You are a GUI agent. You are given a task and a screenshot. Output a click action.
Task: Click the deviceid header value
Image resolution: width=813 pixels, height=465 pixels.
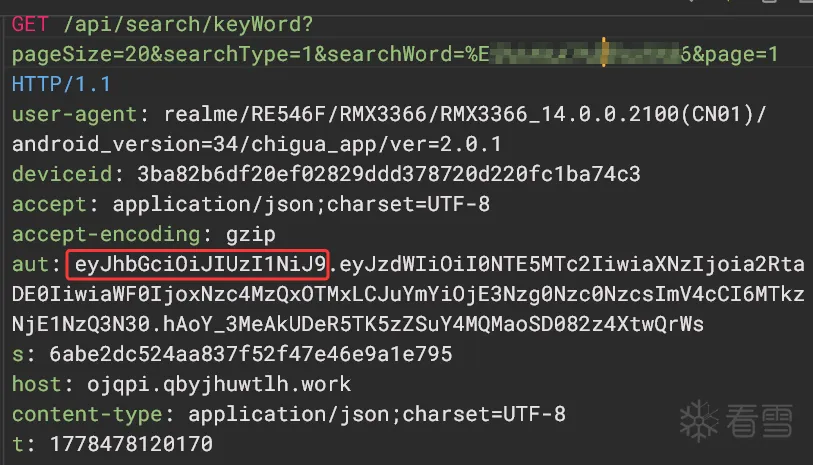tap(389, 174)
